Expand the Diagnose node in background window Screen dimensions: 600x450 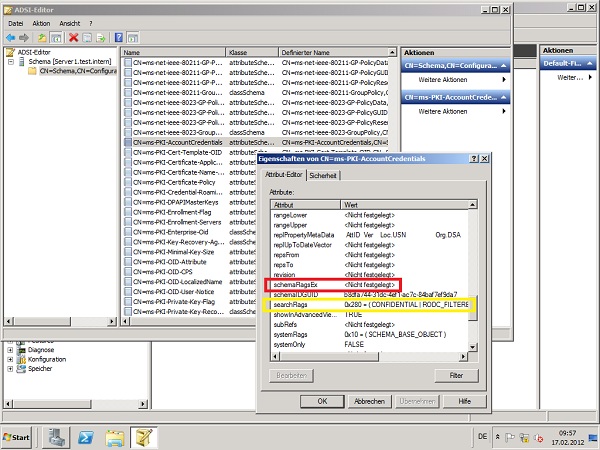click(x=10, y=350)
